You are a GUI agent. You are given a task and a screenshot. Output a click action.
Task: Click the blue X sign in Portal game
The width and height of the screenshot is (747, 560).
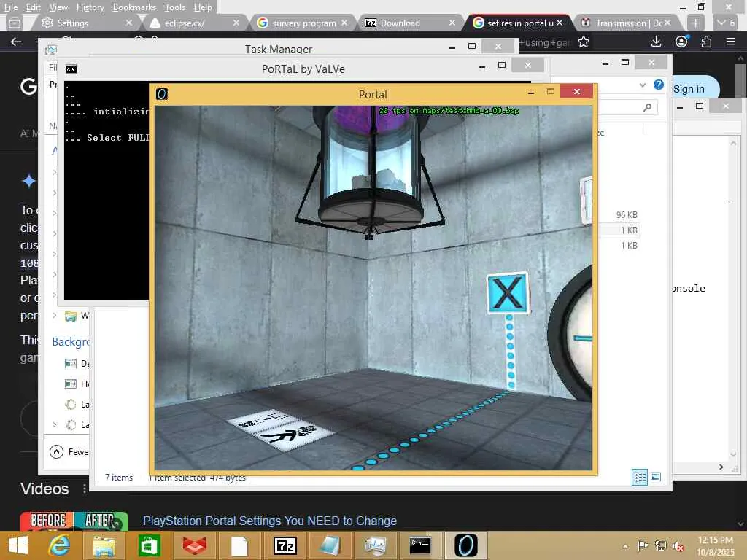point(508,293)
